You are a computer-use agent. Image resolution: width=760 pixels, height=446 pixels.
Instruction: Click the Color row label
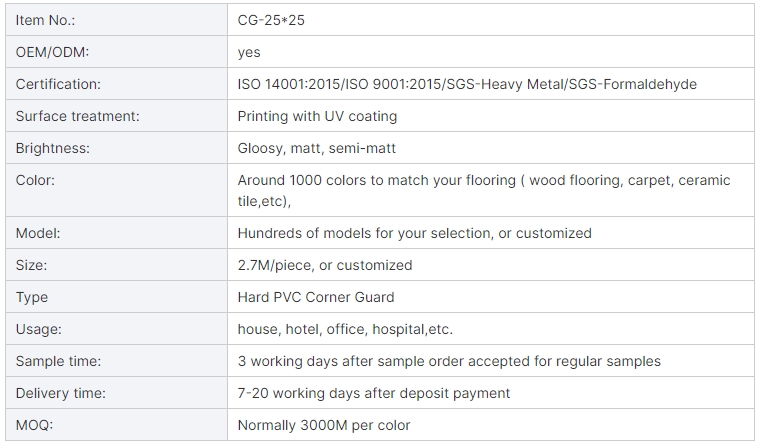(x=35, y=180)
